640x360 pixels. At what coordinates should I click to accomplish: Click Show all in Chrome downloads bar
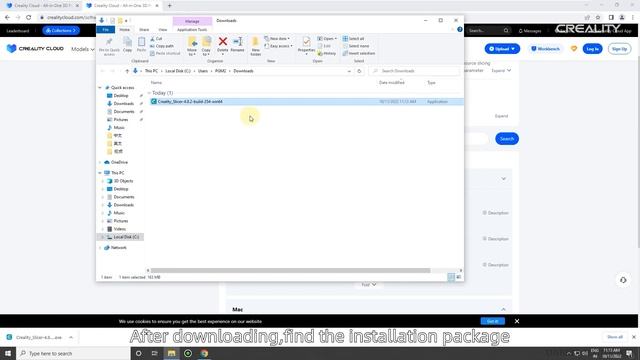(615, 337)
